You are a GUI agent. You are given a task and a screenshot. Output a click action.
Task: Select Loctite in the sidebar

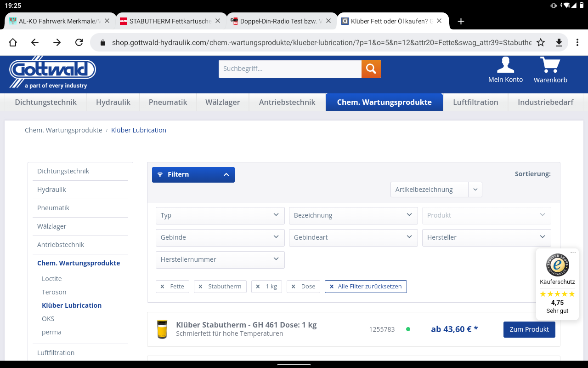click(51, 279)
